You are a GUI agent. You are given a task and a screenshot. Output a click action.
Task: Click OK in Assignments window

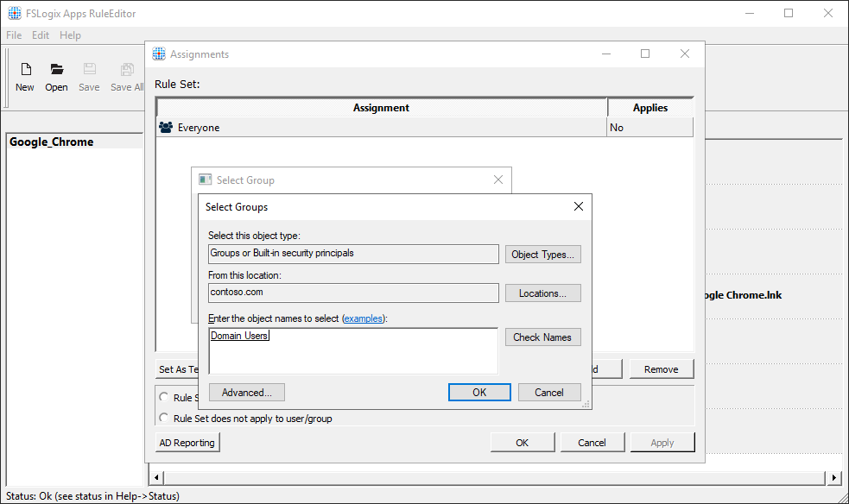click(x=522, y=443)
